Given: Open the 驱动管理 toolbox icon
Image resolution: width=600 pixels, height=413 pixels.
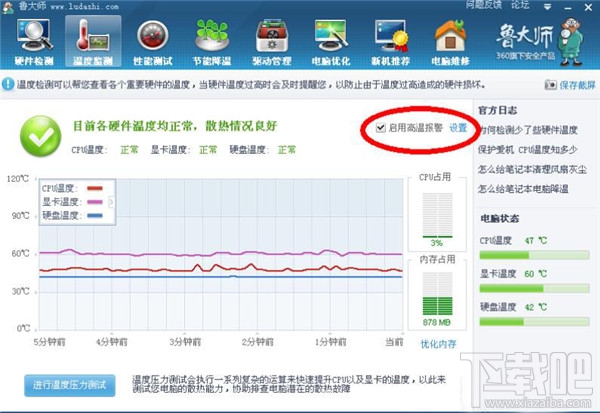Looking at the screenshot, I should tap(272, 36).
